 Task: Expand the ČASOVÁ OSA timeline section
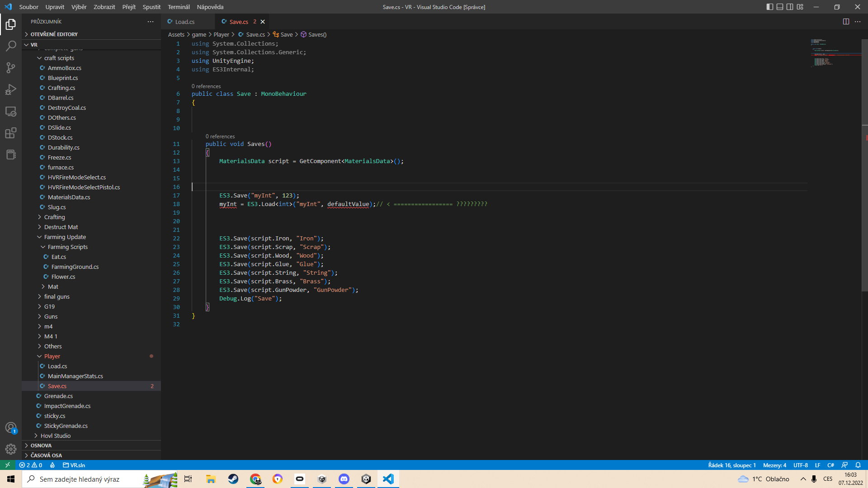click(91, 455)
